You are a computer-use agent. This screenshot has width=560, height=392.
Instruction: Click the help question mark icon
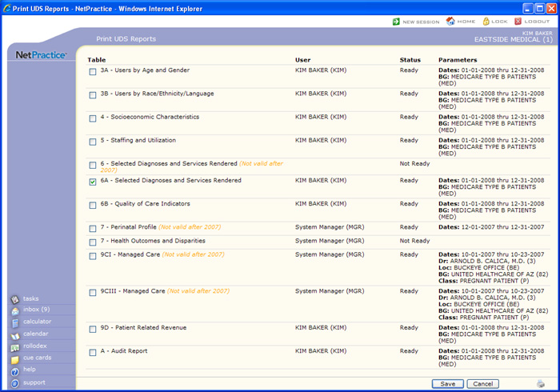point(15,372)
